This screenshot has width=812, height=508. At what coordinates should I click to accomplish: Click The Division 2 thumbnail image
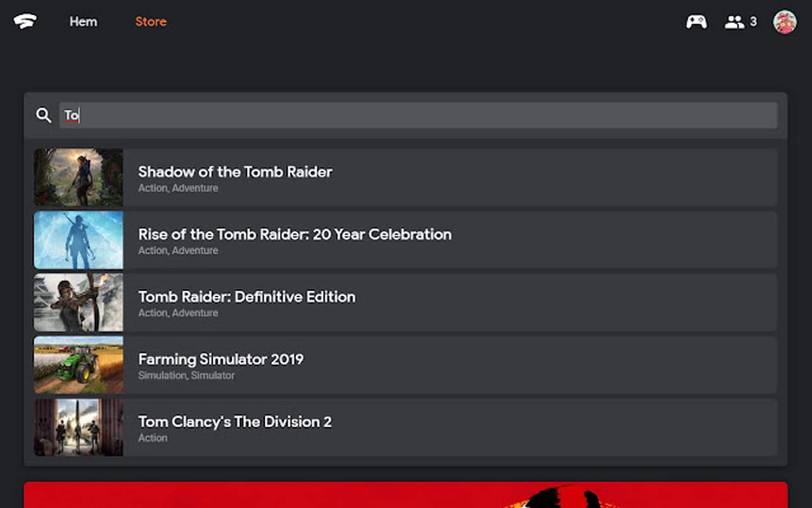pos(78,427)
